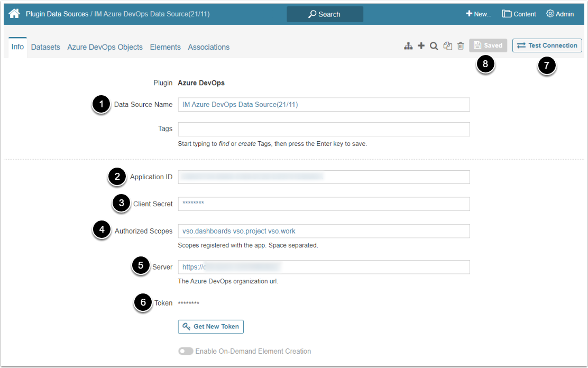Image resolution: width=588 pixels, height=368 pixels.
Task: Expand the New... menu in header
Action: point(479,14)
